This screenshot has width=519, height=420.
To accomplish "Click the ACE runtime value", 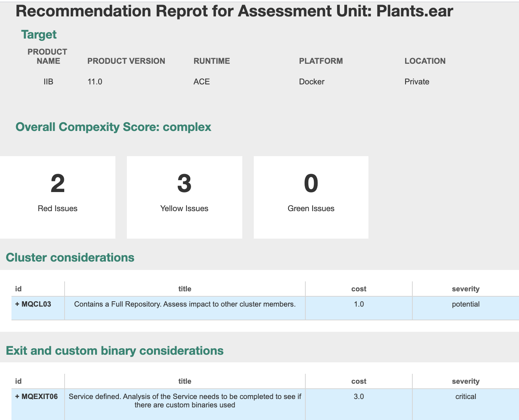I will (x=202, y=81).
